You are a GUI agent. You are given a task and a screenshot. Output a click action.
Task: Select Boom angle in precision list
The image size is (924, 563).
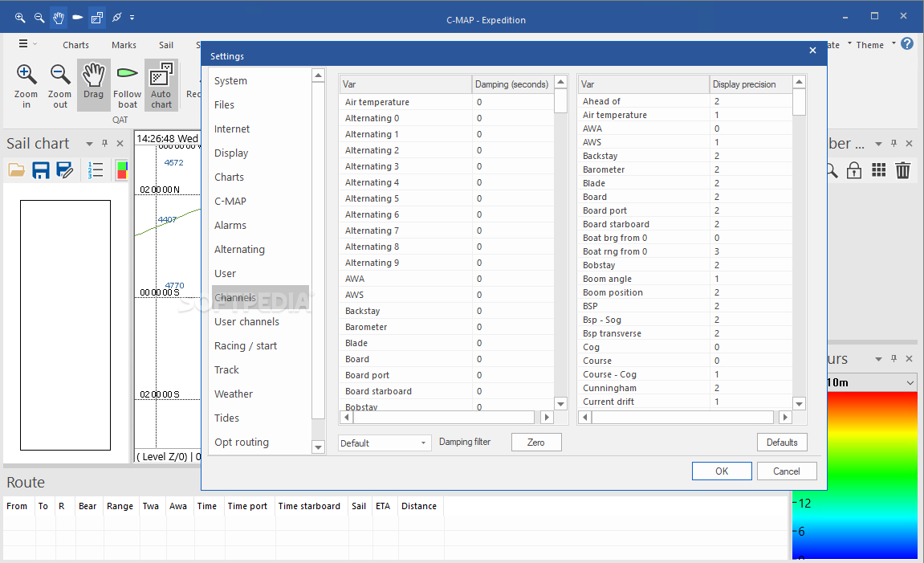(685, 279)
